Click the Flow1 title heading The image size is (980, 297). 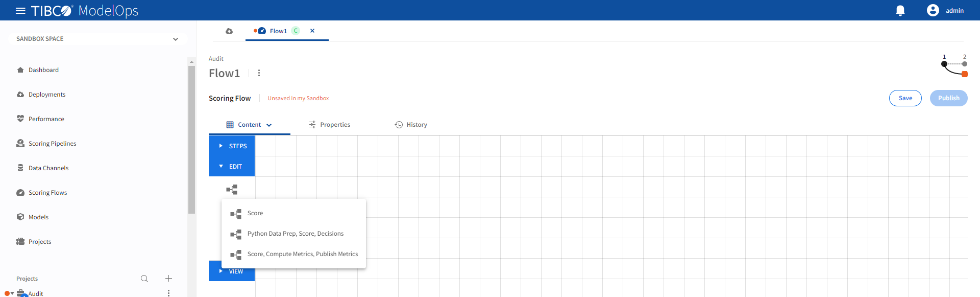tap(224, 73)
